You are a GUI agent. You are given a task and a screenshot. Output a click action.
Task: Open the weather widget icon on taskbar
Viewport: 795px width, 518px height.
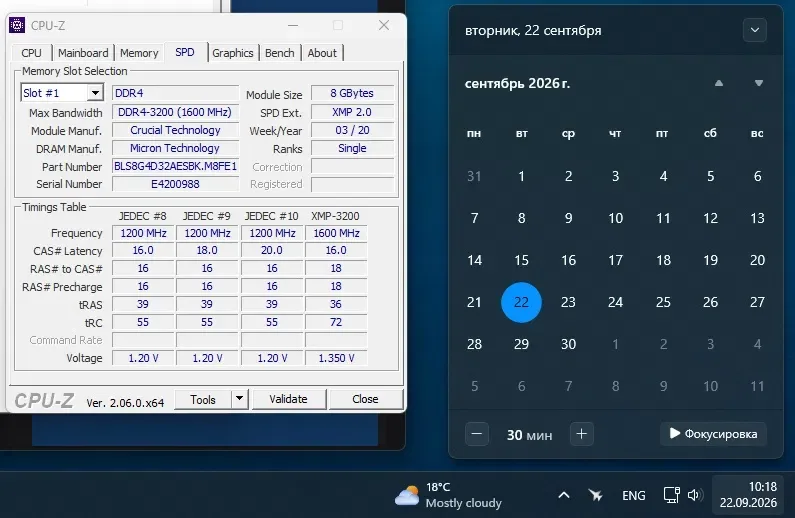pos(407,495)
